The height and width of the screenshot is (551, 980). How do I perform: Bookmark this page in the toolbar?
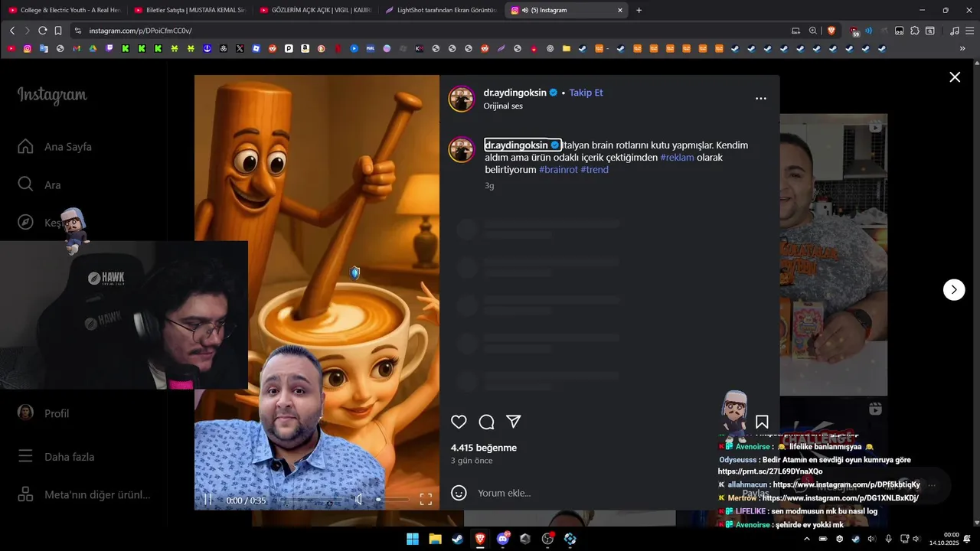(58, 31)
